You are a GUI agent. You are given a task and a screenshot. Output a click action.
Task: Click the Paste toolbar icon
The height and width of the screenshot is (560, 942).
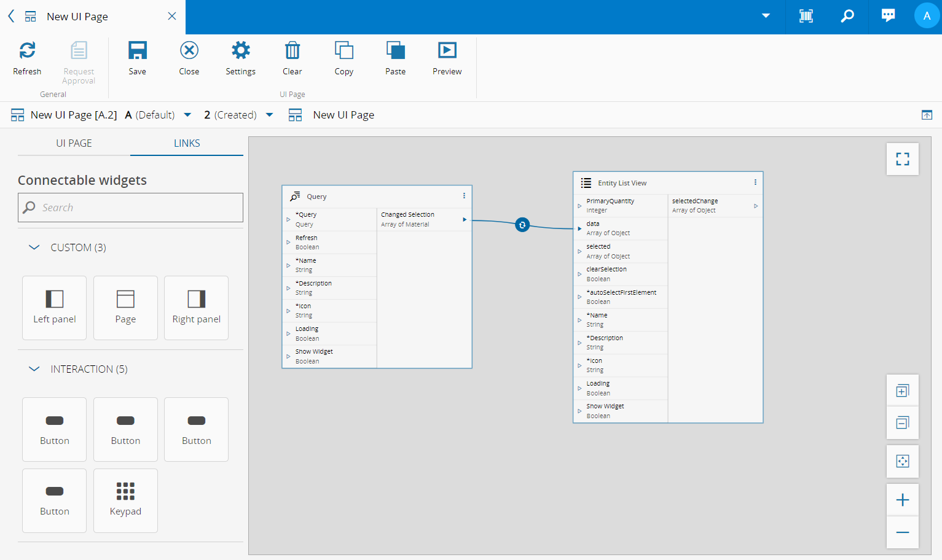[395, 51]
